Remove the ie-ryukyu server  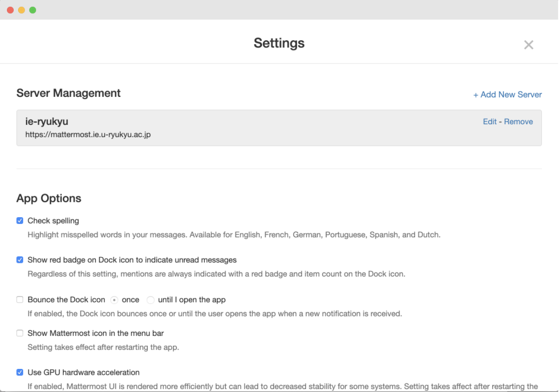tap(518, 121)
